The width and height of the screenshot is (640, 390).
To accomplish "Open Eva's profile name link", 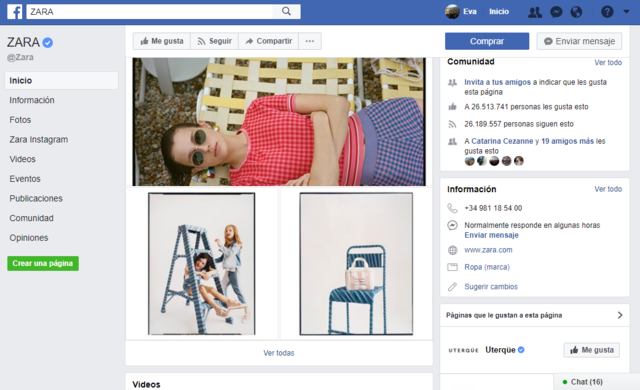I will [x=470, y=12].
